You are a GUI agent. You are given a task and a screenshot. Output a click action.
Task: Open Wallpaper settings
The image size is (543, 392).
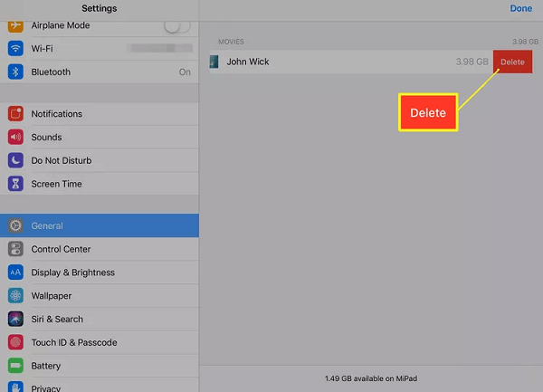(x=52, y=296)
